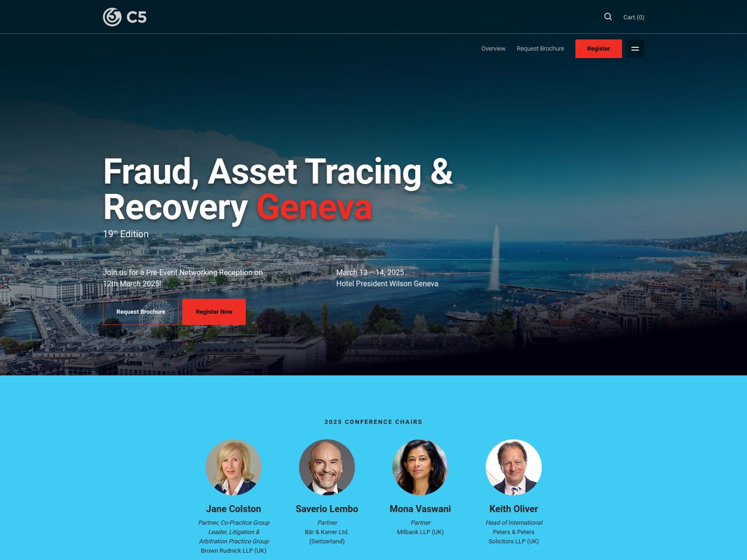Expand the cart dropdown panel
The height and width of the screenshot is (560, 747).
point(634,16)
